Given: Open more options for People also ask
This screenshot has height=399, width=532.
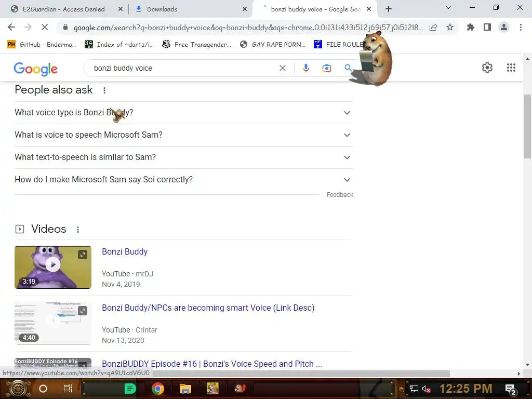Looking at the screenshot, I should [x=104, y=90].
